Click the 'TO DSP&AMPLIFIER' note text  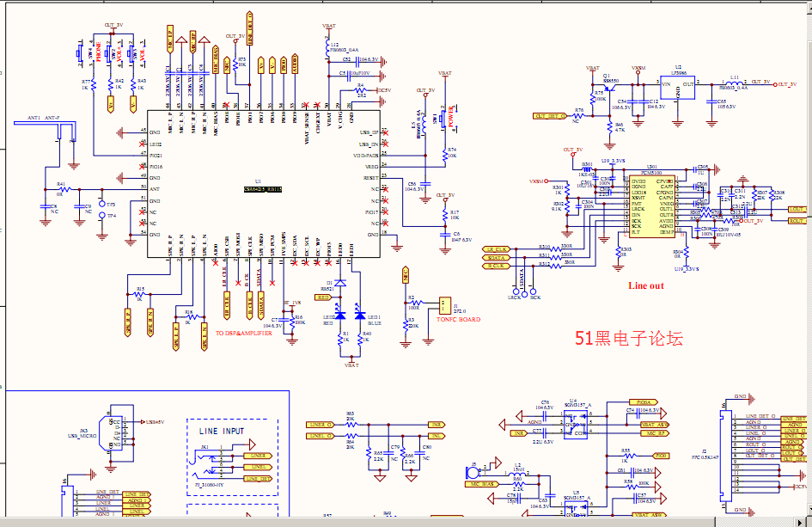[243, 334]
